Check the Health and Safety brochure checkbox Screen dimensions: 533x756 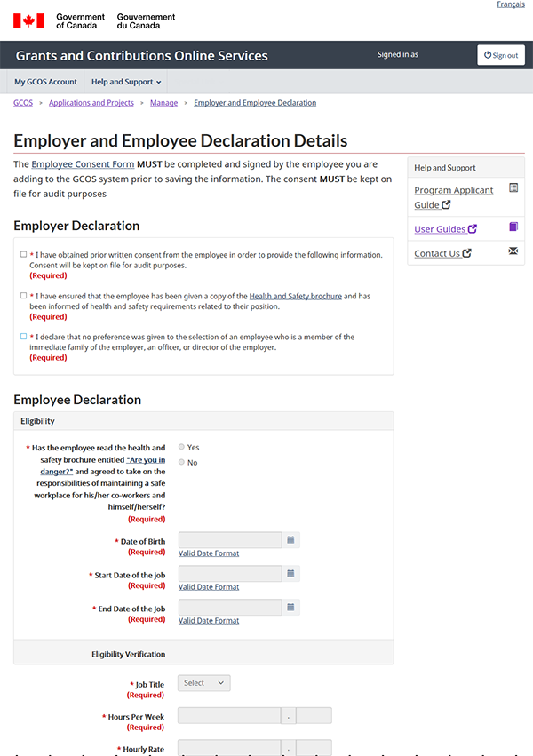[23, 296]
